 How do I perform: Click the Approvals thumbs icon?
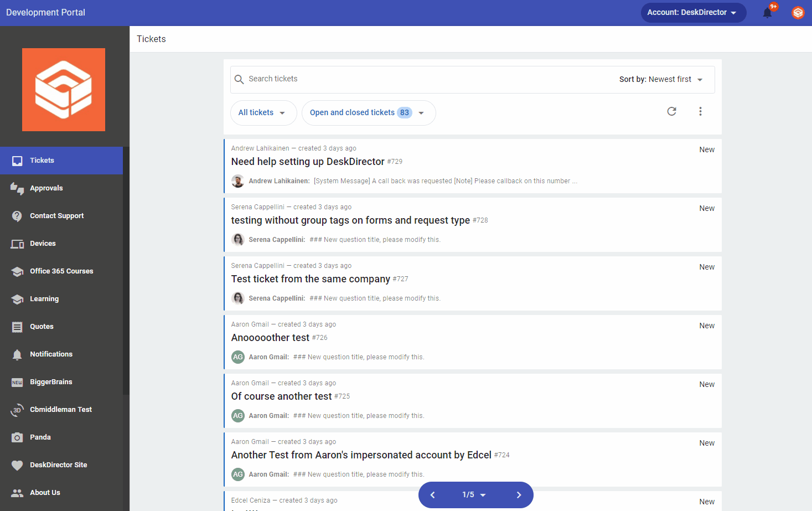point(17,188)
